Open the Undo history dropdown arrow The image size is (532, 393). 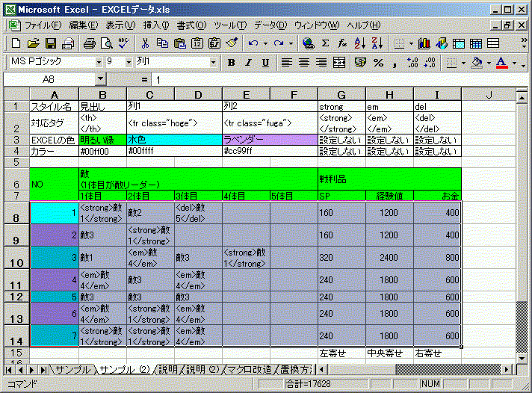click(x=265, y=43)
